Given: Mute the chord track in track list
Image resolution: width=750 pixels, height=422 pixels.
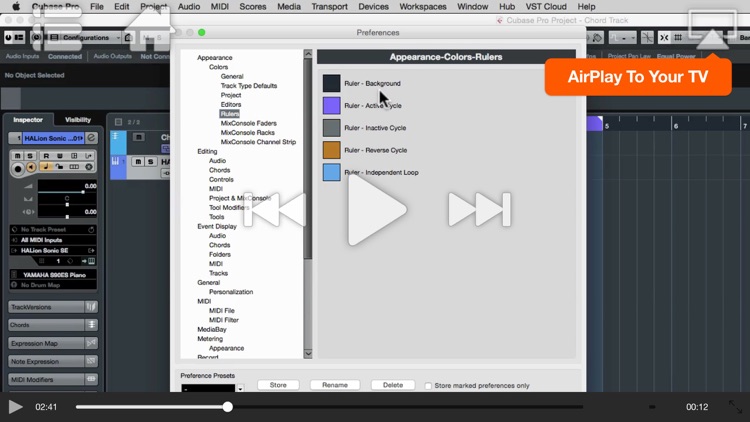Looking at the screenshot, I should (x=139, y=137).
